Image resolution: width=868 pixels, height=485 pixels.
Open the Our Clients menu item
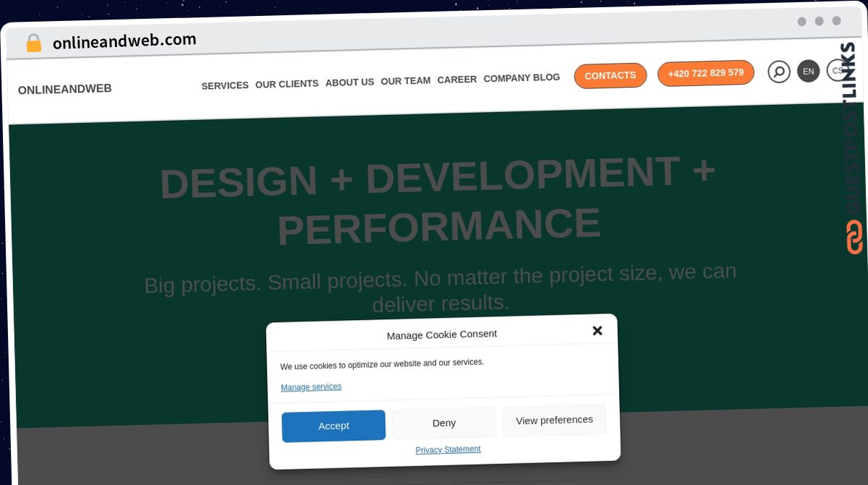coord(286,84)
